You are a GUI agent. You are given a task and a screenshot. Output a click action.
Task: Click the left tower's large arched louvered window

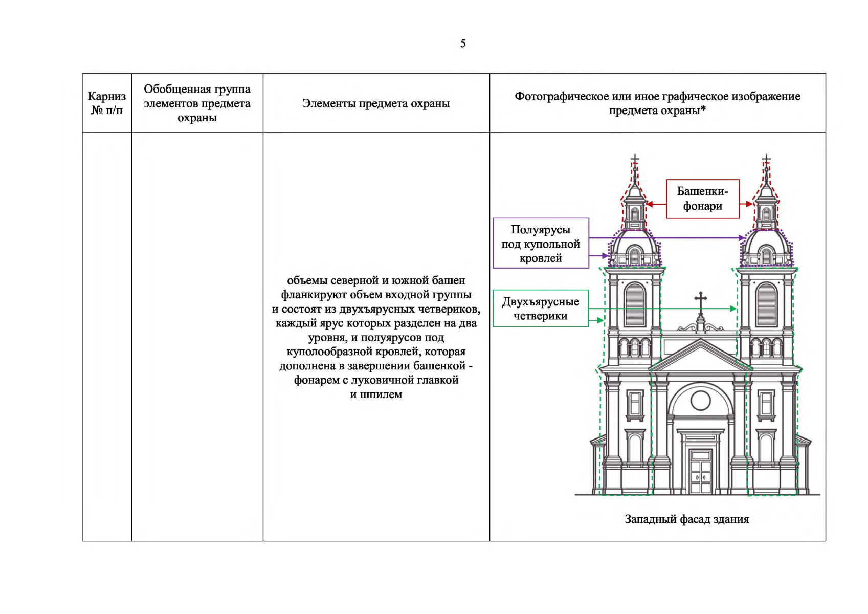click(x=635, y=305)
